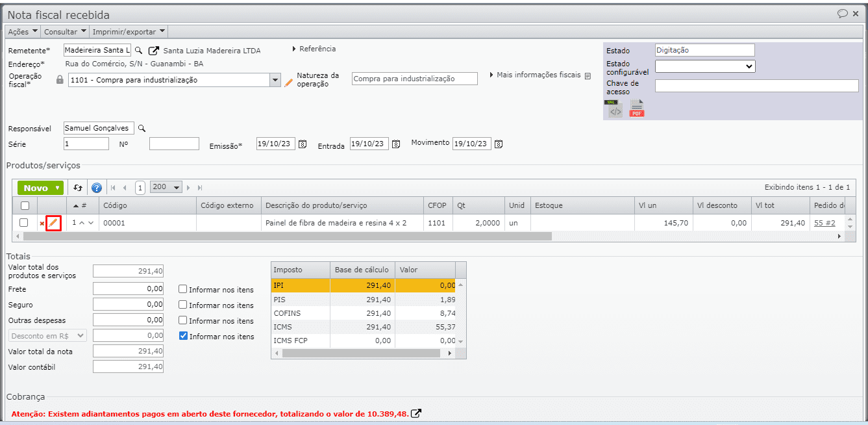Screen dimensions: 868x425
Task: Select the product row 00001 checkbox
Action: point(24,223)
